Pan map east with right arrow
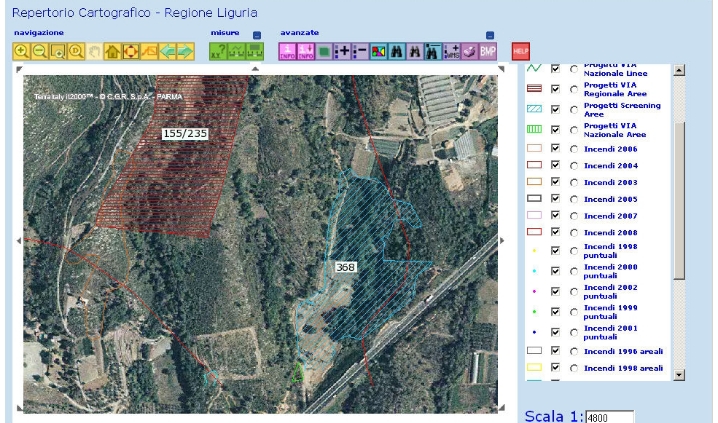 (x=502, y=240)
